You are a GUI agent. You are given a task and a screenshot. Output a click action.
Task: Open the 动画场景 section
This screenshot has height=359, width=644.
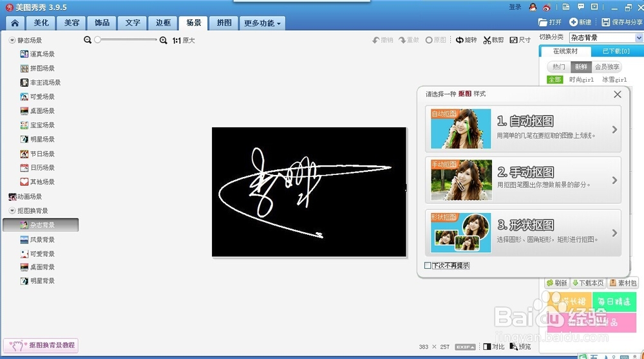[26, 196]
